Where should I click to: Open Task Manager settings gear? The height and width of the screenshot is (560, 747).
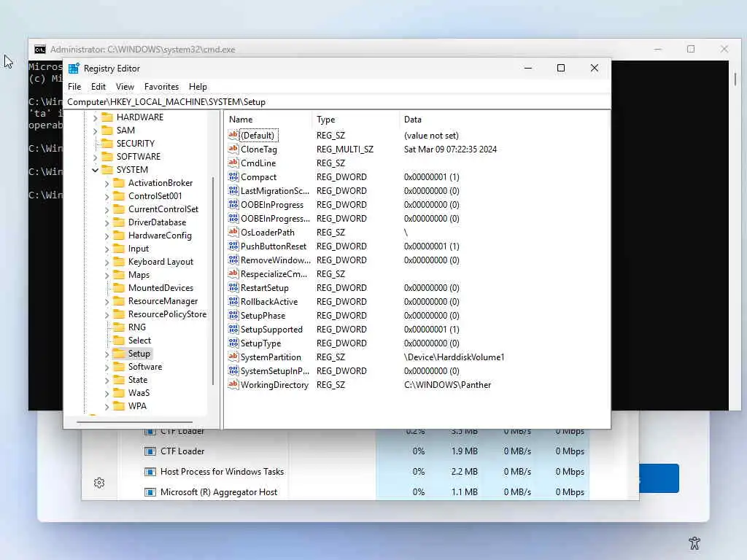point(99,483)
